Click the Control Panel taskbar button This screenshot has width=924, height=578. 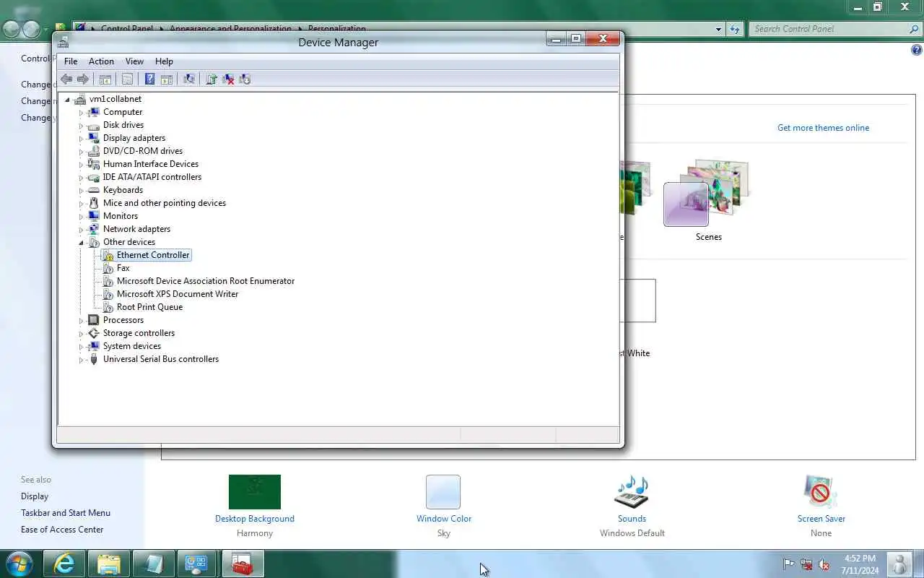coord(198,564)
